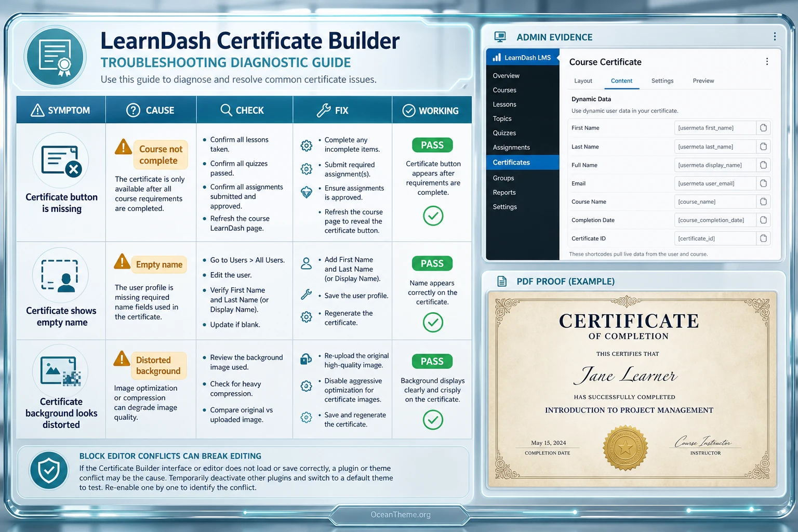Screen dimensions: 798x532
Task: Copy the Certificate ID shortcode with its clipboard icon
Action: click(763, 238)
